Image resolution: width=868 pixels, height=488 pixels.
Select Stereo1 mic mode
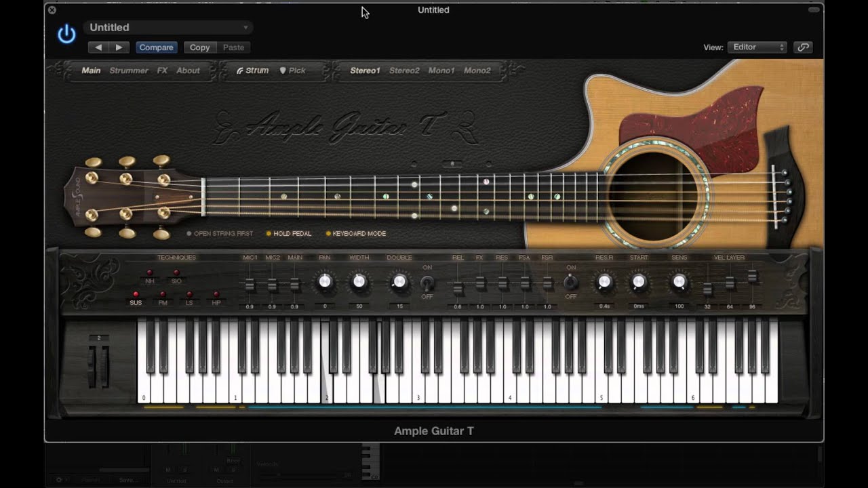[x=365, y=70]
